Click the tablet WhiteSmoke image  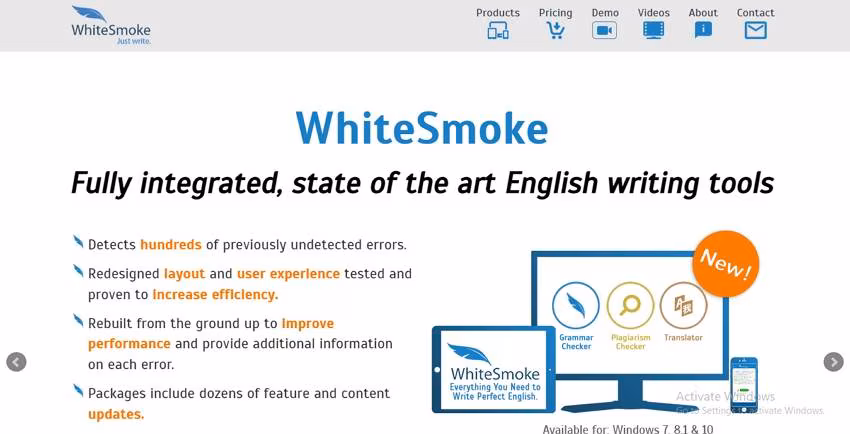click(x=493, y=370)
